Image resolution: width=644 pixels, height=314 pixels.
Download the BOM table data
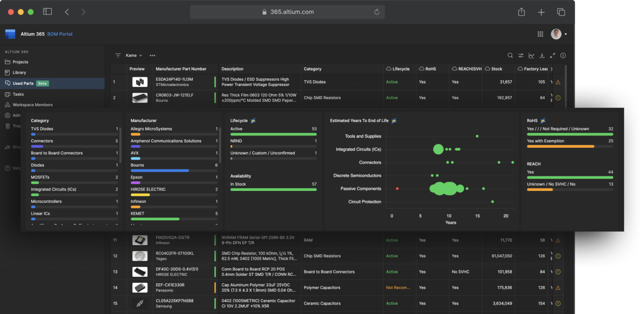point(541,56)
